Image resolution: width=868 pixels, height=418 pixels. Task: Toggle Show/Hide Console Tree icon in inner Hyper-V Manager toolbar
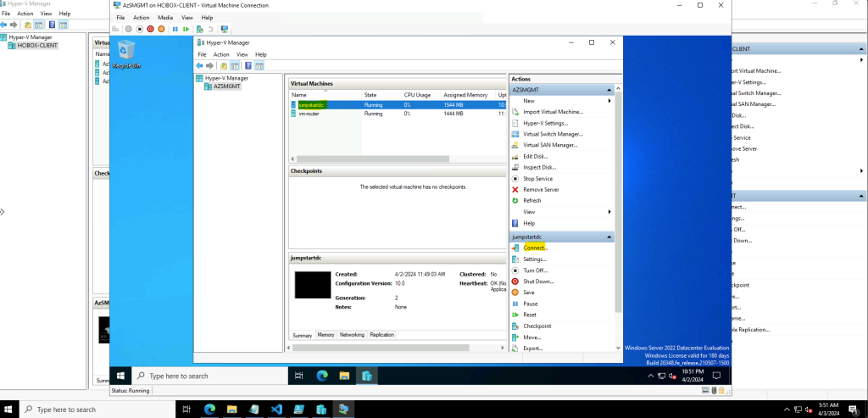pos(235,66)
